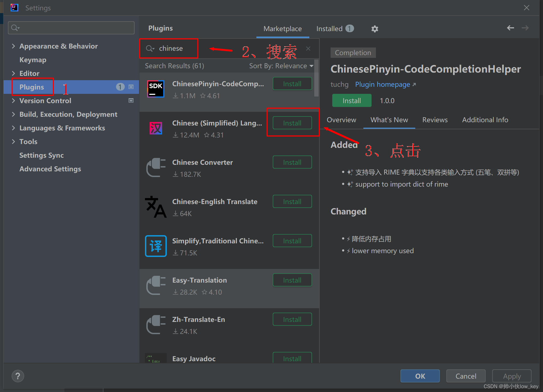Click the Installed tab count badge
Viewport: 543px width, 392px height.
[350, 28]
